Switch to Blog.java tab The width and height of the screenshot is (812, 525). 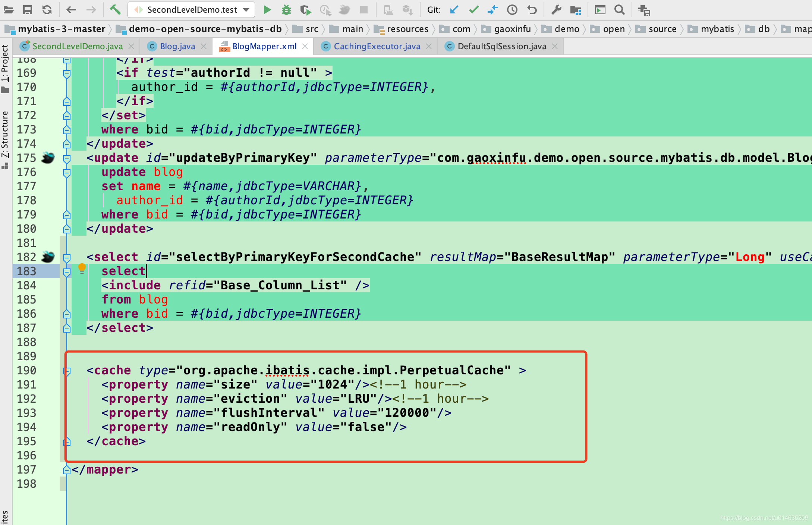[177, 46]
